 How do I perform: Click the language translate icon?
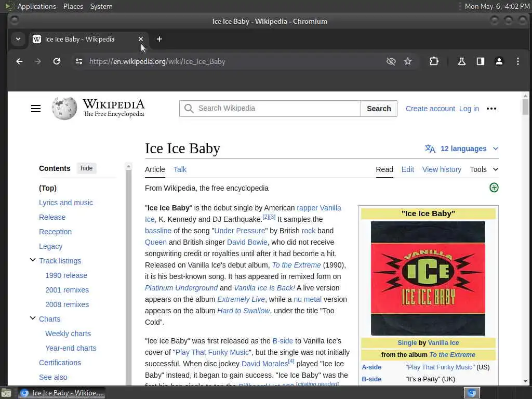click(x=430, y=149)
